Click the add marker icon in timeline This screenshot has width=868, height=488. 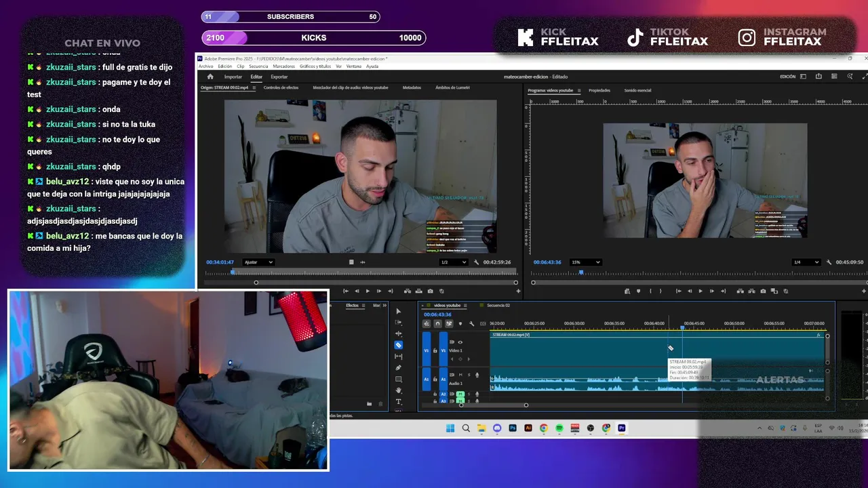(460, 323)
